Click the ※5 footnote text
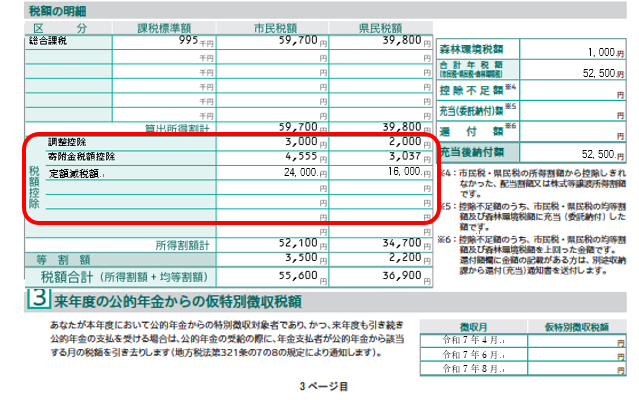Image resolution: width=639 pixels, height=400 pixels. click(532, 216)
